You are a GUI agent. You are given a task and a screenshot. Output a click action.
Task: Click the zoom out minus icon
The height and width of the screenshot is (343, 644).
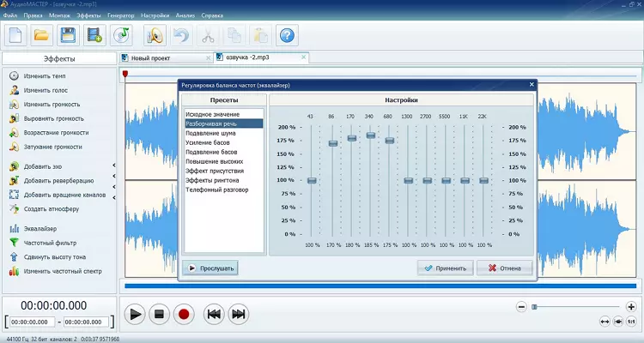point(521,306)
